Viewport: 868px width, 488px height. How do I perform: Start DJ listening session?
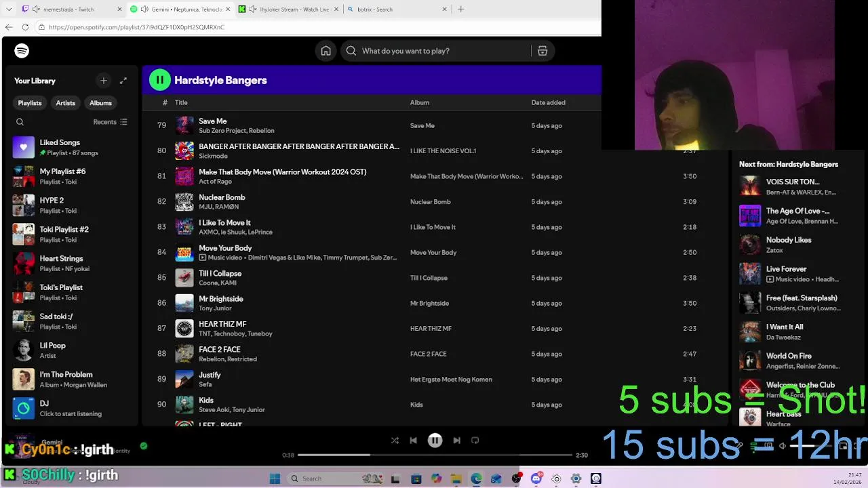[x=71, y=408]
